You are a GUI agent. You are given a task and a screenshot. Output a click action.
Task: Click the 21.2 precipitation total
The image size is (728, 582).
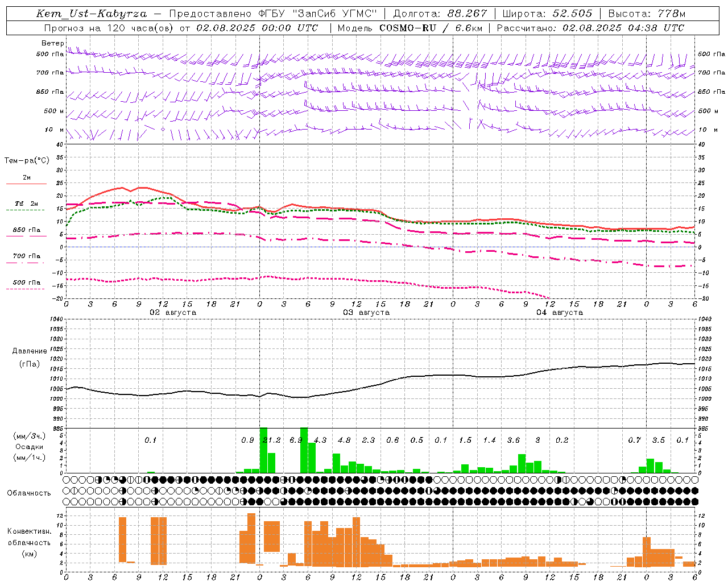(x=272, y=440)
